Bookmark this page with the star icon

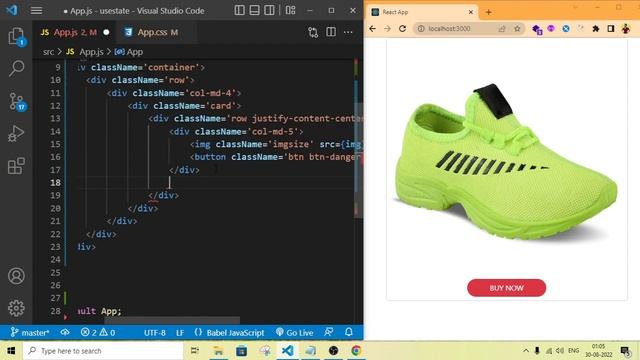coord(517,29)
